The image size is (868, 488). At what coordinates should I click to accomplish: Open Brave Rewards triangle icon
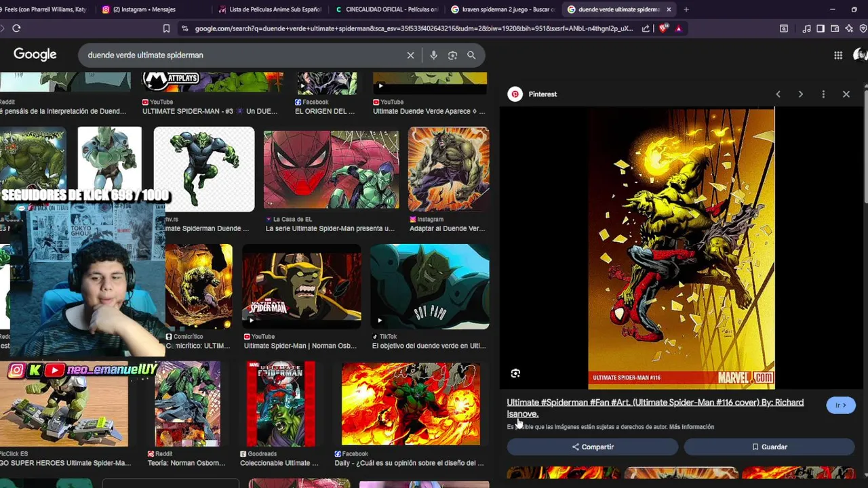[678, 28]
